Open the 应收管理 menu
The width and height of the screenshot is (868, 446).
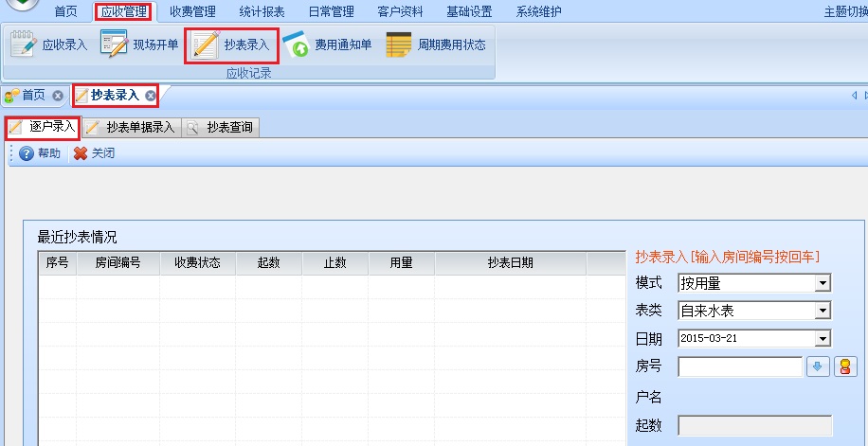tap(123, 11)
